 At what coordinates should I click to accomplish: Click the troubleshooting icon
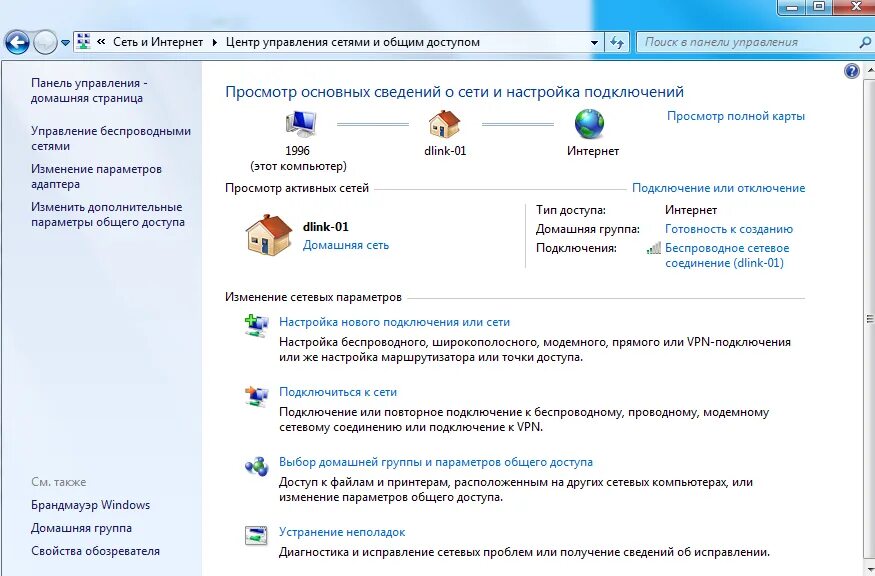pyautogui.click(x=256, y=536)
